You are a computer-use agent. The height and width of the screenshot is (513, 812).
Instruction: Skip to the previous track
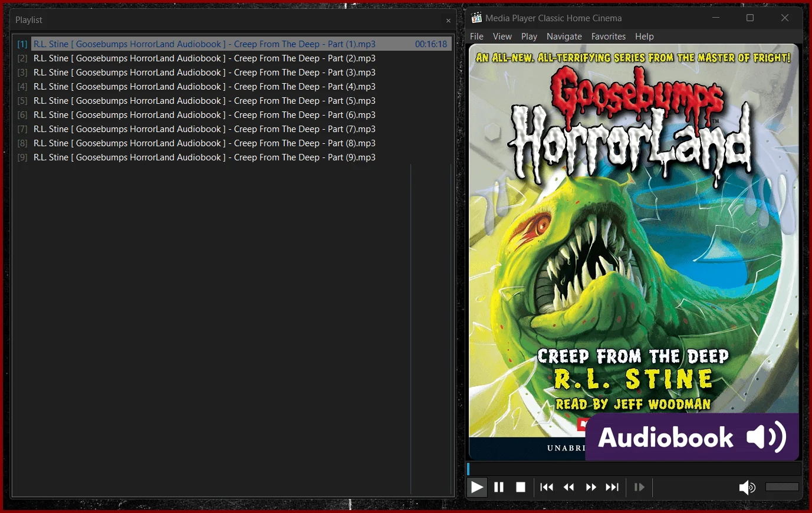547,487
